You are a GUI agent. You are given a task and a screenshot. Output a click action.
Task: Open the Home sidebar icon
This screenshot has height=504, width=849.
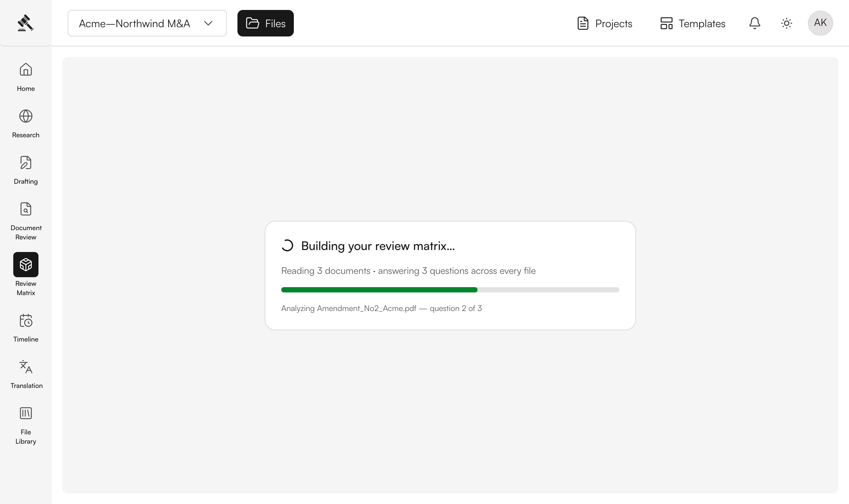[x=26, y=70]
